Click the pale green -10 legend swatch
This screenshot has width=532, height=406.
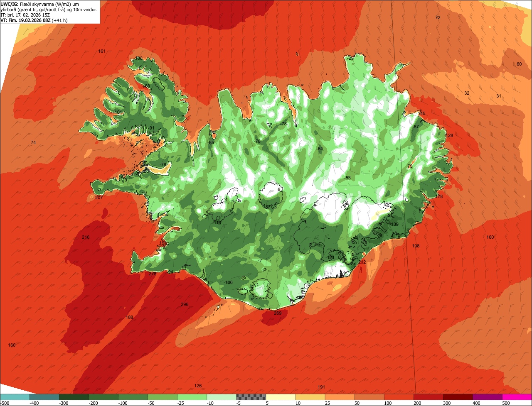click(x=222, y=397)
